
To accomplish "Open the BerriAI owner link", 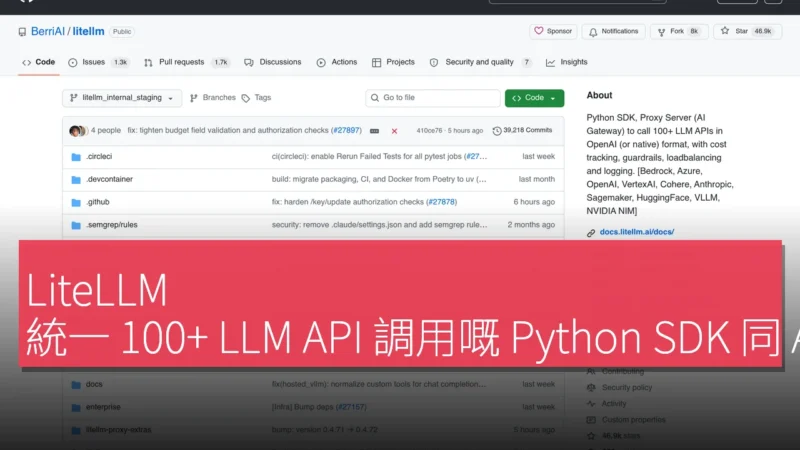I will (x=47, y=32).
